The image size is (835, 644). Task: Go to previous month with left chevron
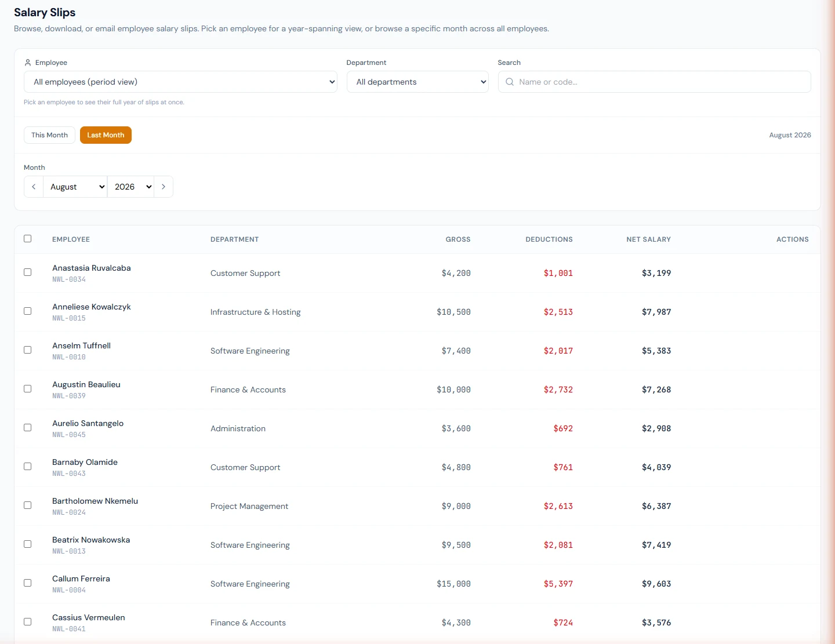(34, 187)
